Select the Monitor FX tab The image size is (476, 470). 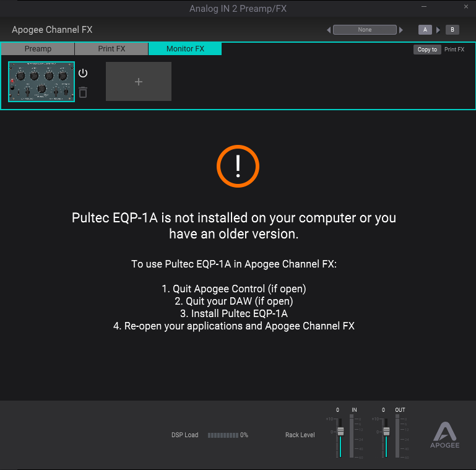tap(185, 49)
